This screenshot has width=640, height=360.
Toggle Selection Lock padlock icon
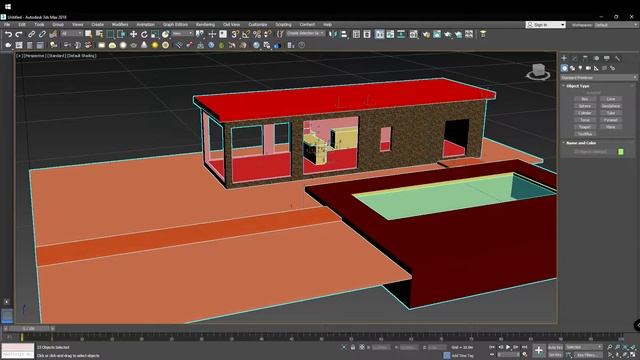point(353,347)
